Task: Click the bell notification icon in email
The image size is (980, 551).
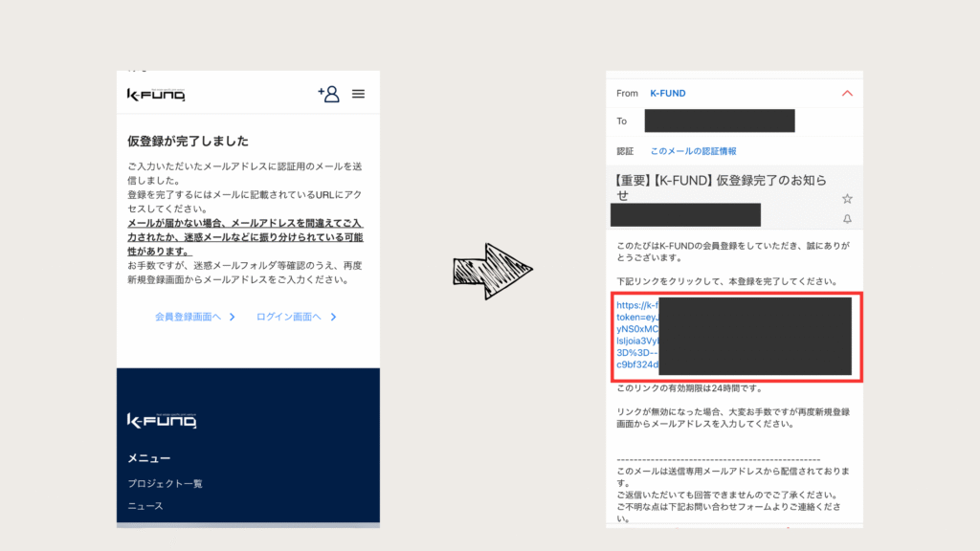Action: coord(847,219)
